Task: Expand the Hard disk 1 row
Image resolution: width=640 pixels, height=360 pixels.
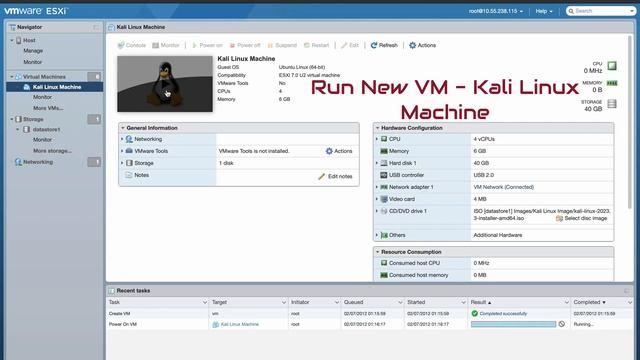Action: click(377, 163)
